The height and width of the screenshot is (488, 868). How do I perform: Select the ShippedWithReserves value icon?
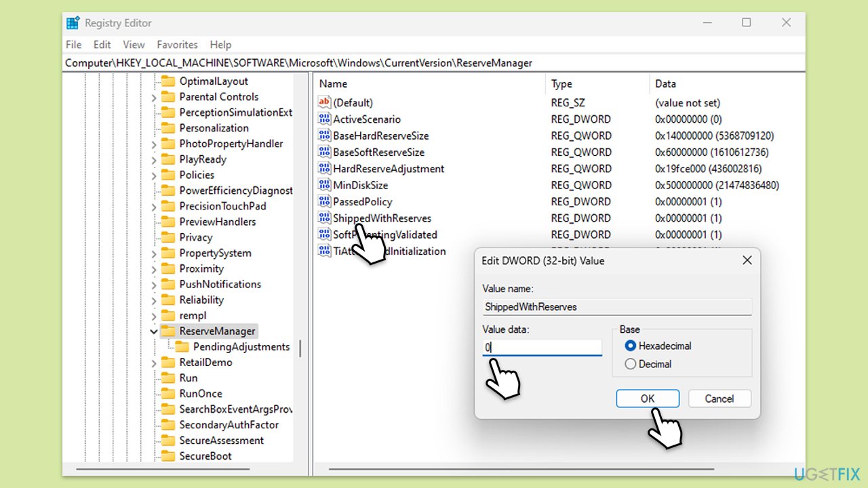(325, 218)
